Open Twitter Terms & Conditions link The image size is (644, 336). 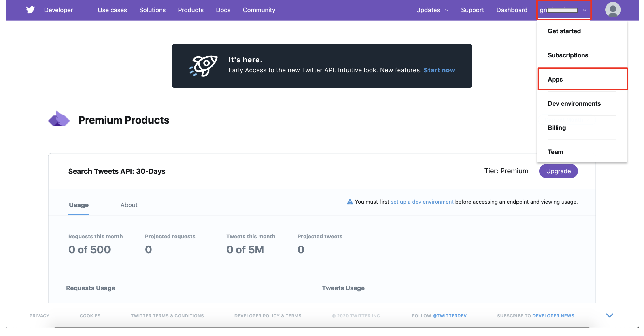coord(167,316)
